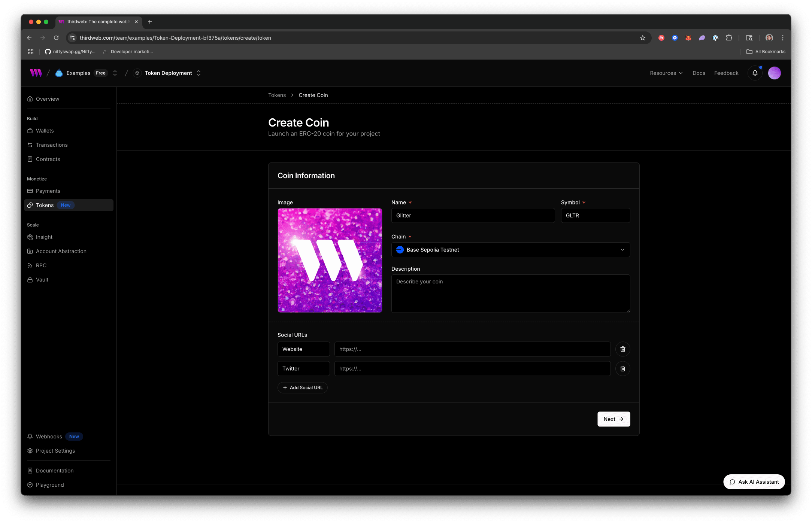
Task: Switch to the Tokens section
Action: coord(45,205)
